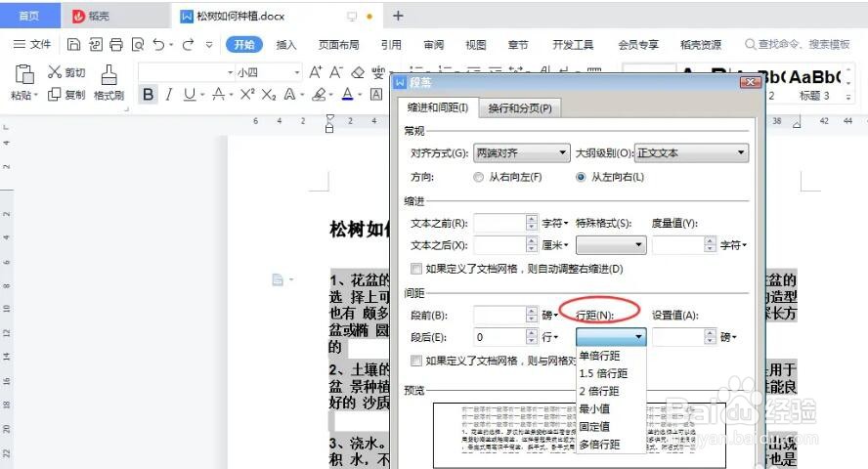Viewport: 868px width, 469px height.
Task: Click the text highlight color icon
Action: point(319,95)
